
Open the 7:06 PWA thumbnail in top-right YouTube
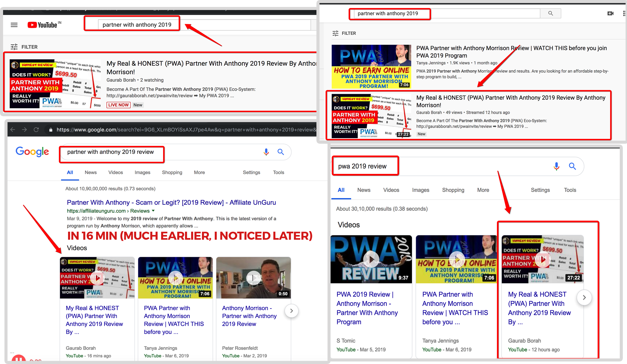click(x=371, y=67)
